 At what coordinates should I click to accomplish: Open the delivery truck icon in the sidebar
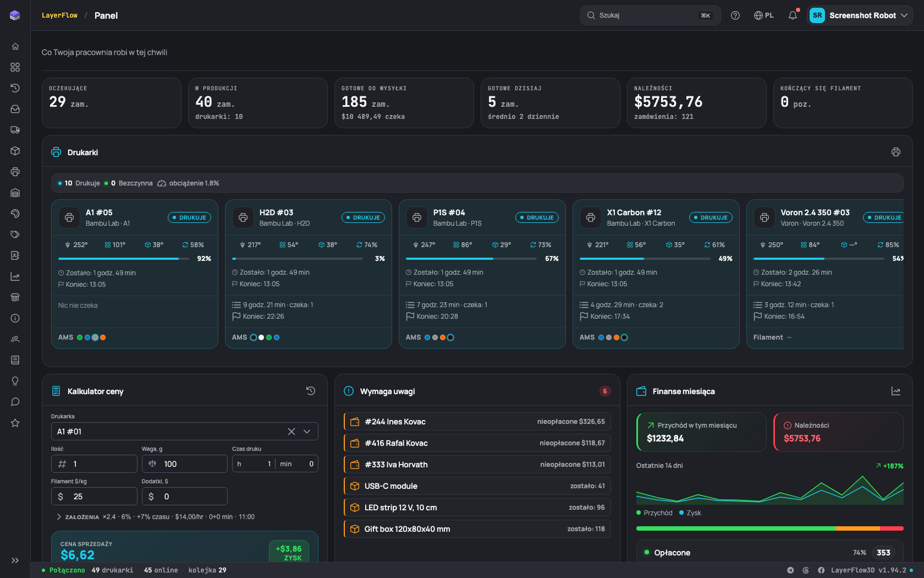point(15,130)
